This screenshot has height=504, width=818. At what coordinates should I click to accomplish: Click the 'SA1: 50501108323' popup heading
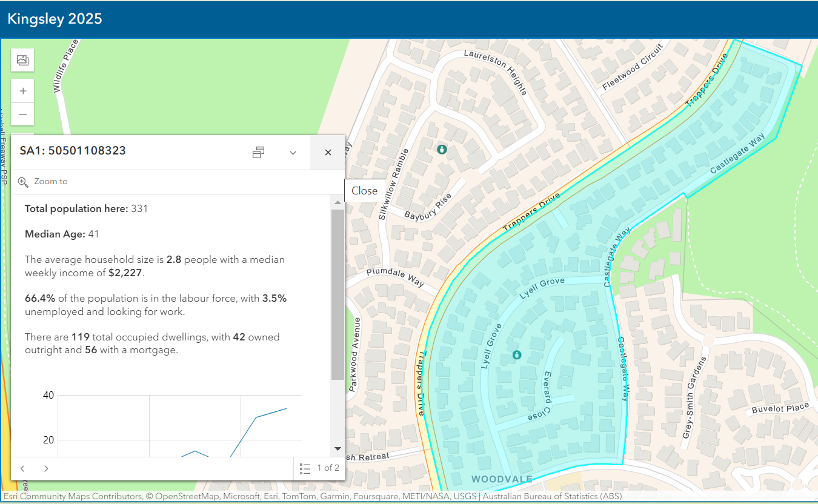coord(73,151)
